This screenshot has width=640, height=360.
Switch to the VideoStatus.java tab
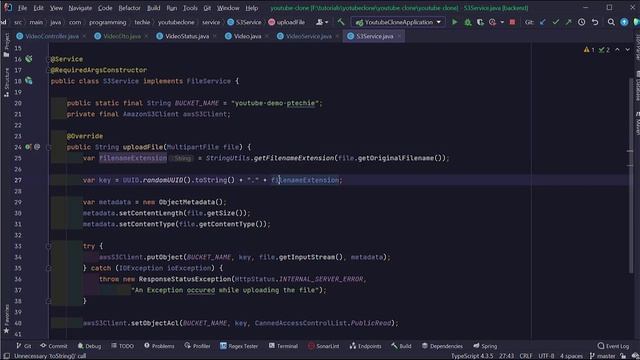[187, 36]
